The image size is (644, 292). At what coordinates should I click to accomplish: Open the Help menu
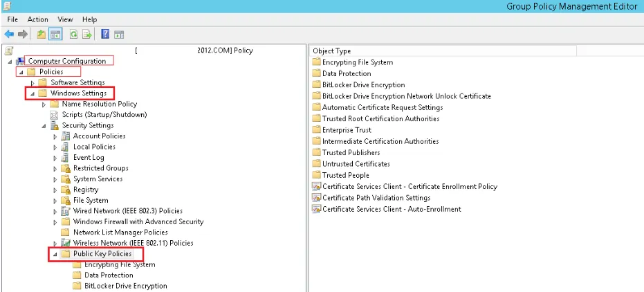coord(89,19)
